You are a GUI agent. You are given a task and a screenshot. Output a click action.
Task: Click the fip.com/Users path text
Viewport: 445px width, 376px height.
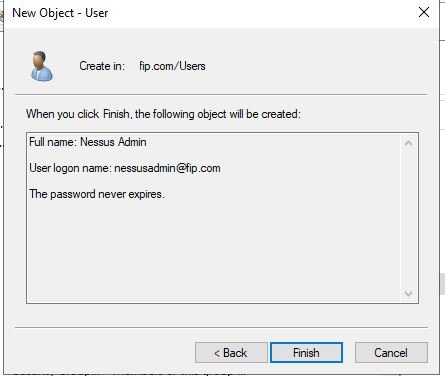[x=172, y=66]
